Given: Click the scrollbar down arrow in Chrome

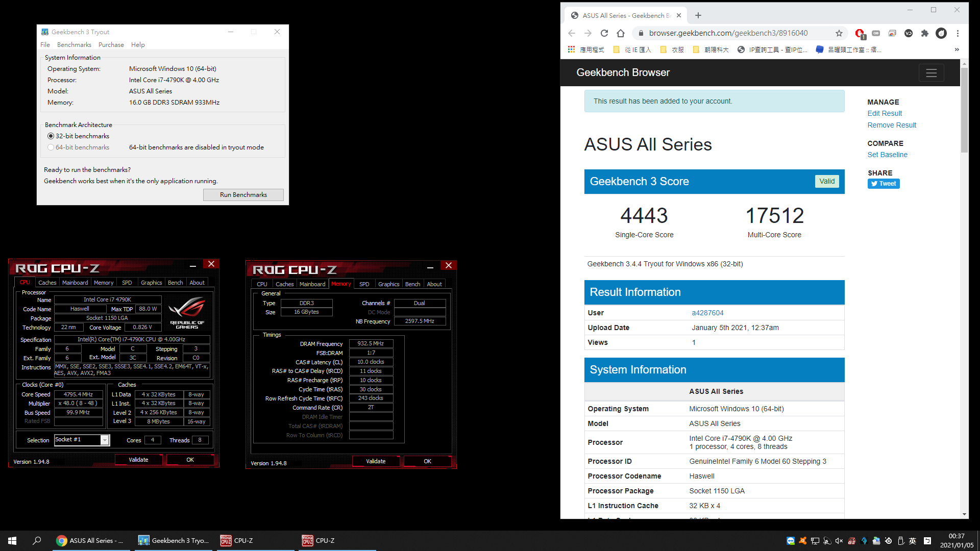Looking at the screenshot, I should (x=964, y=514).
